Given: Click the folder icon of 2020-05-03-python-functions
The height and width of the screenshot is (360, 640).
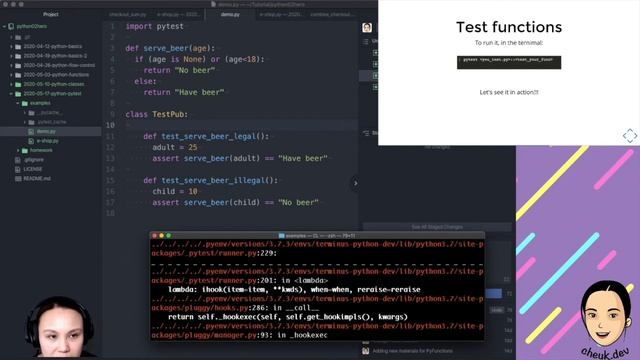Looking at the screenshot, I should coord(18,75).
